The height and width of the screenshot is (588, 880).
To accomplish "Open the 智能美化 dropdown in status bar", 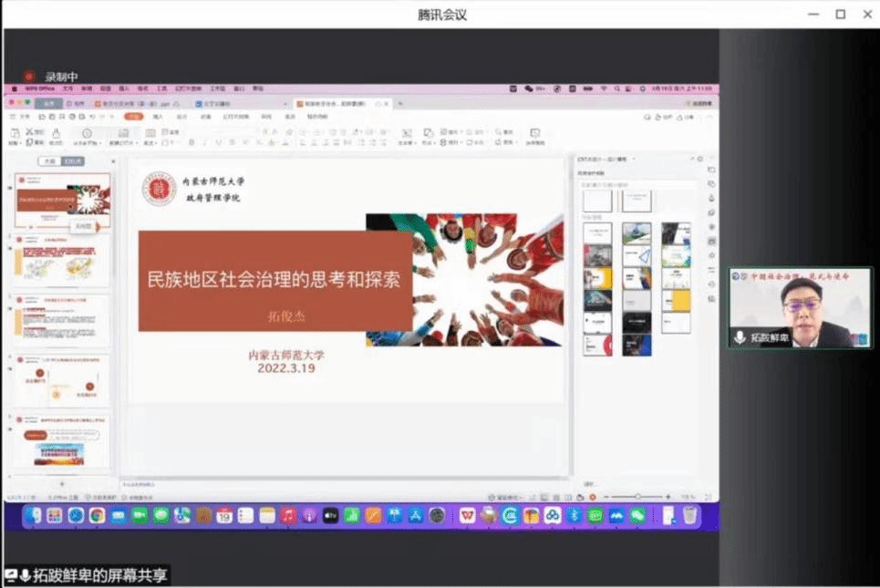I will click(x=504, y=498).
